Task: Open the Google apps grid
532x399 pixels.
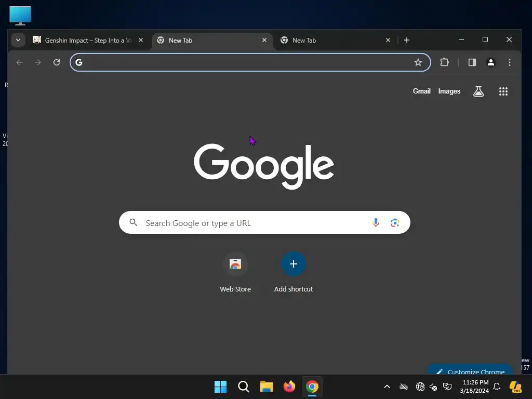Action: (x=503, y=91)
